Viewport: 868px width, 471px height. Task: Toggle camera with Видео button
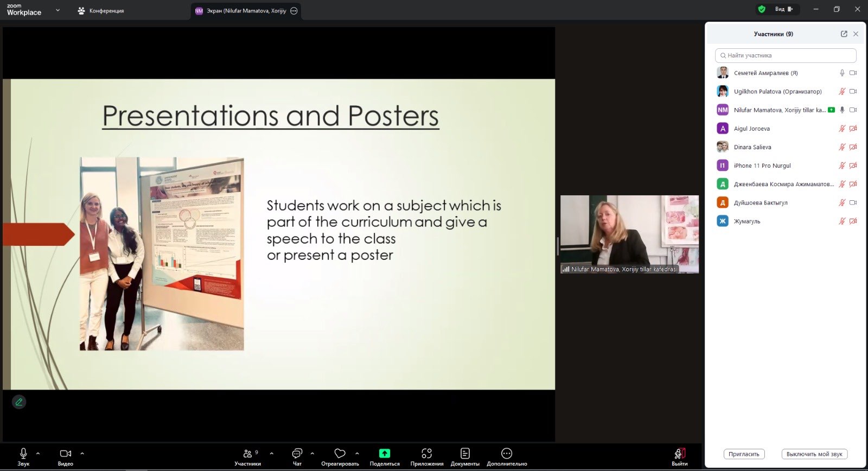[65, 454]
